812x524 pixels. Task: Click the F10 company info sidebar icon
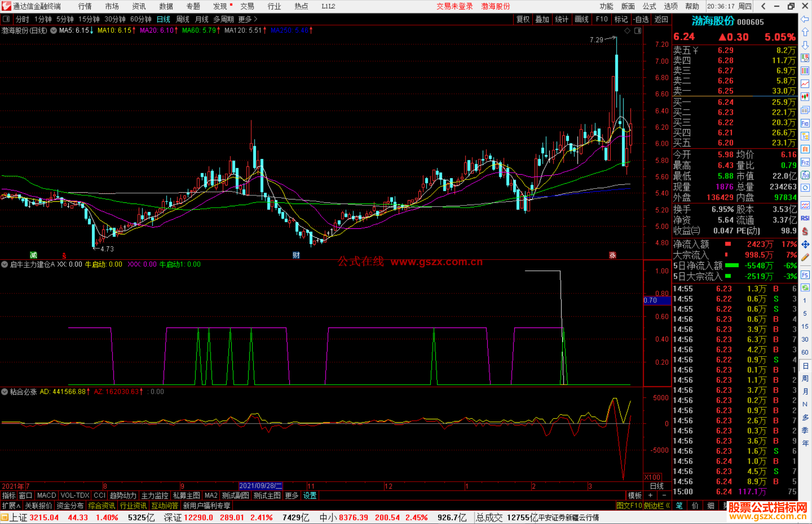coord(805,123)
